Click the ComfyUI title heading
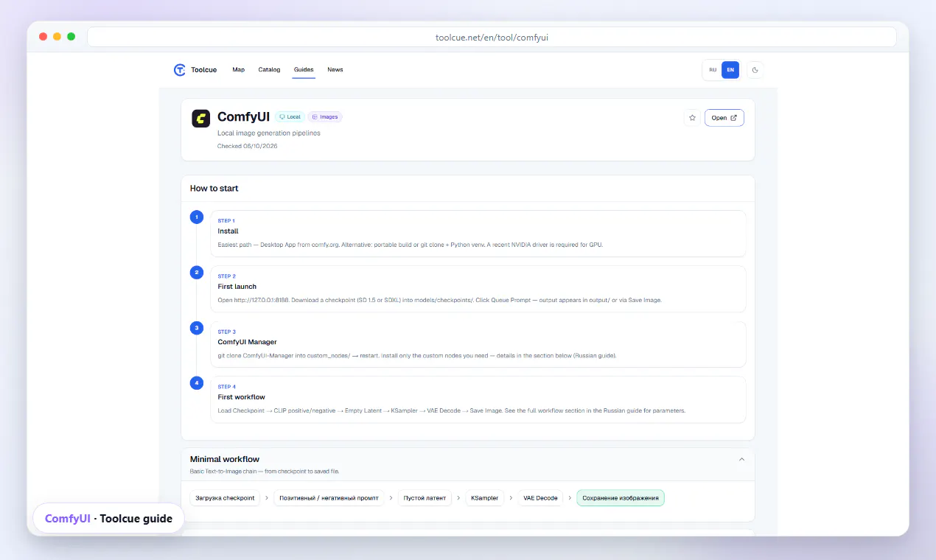Viewport: 936px width, 560px height. (x=243, y=117)
